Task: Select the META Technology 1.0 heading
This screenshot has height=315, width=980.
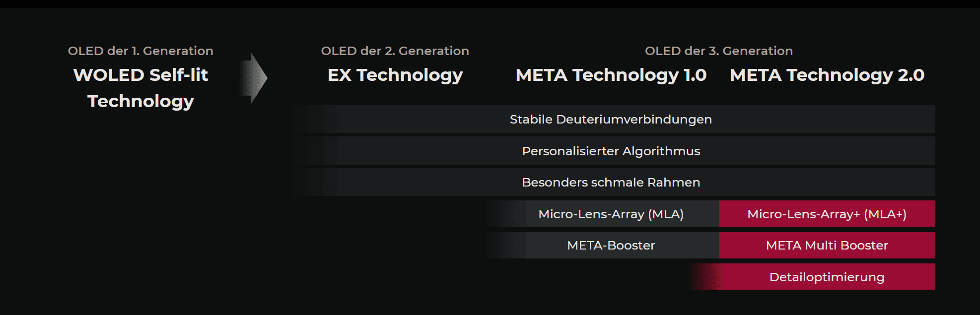Action: (611, 75)
